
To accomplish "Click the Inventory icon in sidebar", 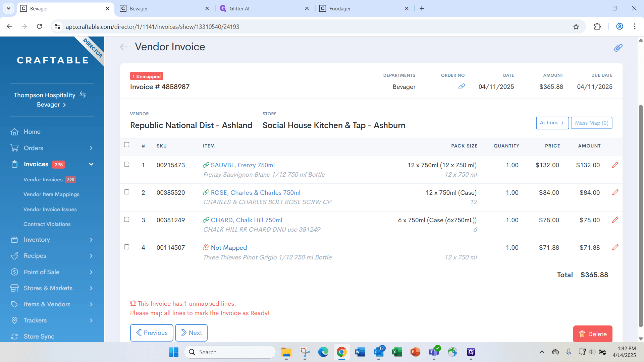I will point(14,240).
